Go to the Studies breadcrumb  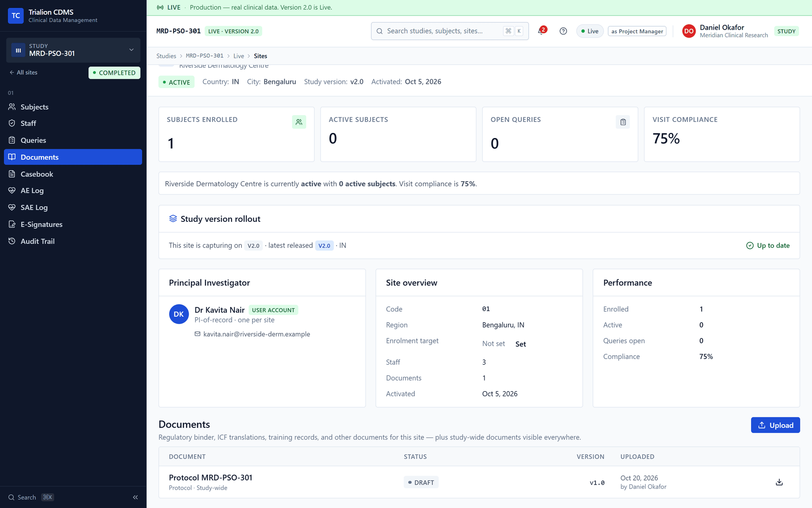pyautogui.click(x=166, y=56)
